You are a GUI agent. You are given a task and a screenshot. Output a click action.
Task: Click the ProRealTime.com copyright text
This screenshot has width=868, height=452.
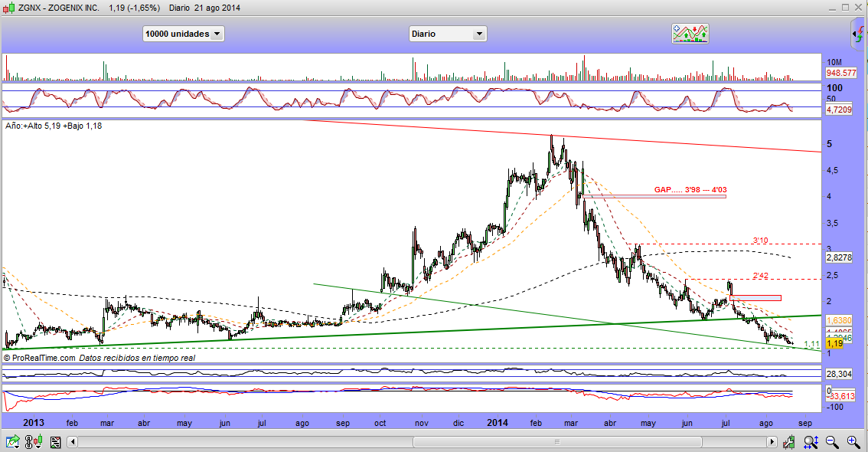click(x=39, y=358)
